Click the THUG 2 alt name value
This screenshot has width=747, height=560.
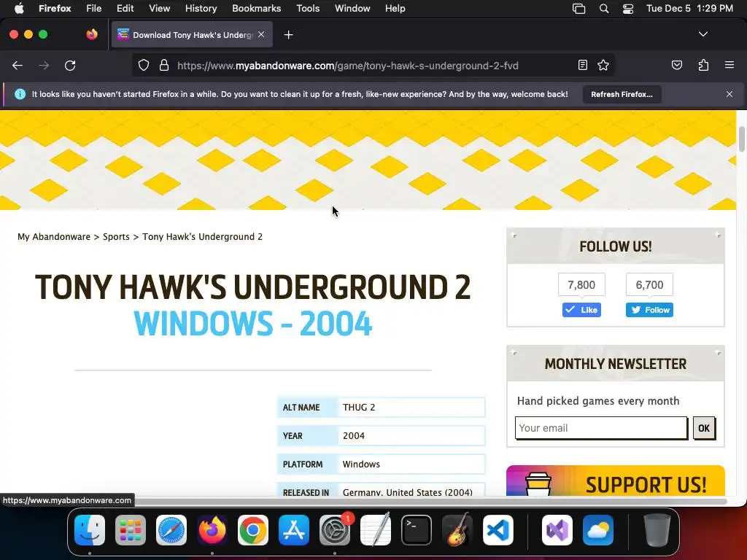click(x=359, y=408)
